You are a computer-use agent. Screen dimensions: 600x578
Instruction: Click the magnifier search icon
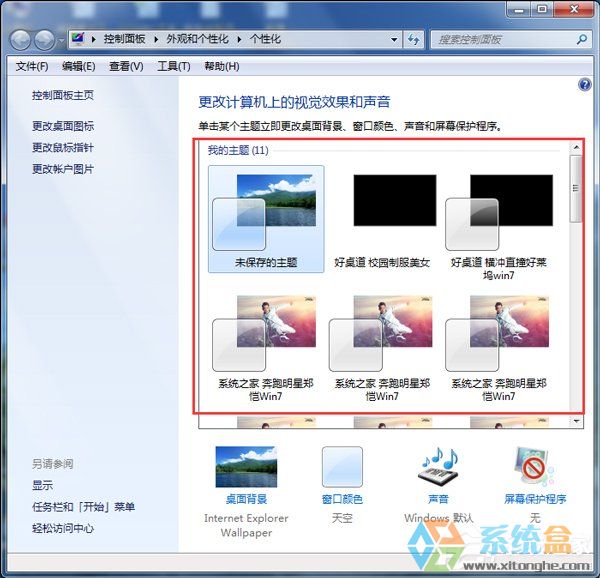(x=582, y=39)
